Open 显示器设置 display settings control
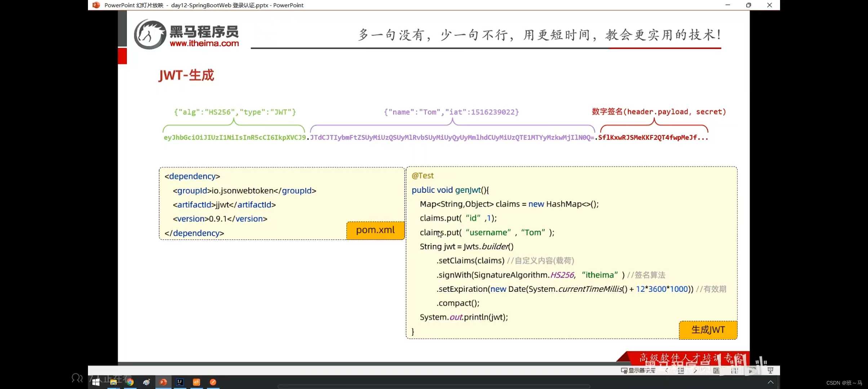The height and width of the screenshot is (389, 868). click(x=638, y=371)
